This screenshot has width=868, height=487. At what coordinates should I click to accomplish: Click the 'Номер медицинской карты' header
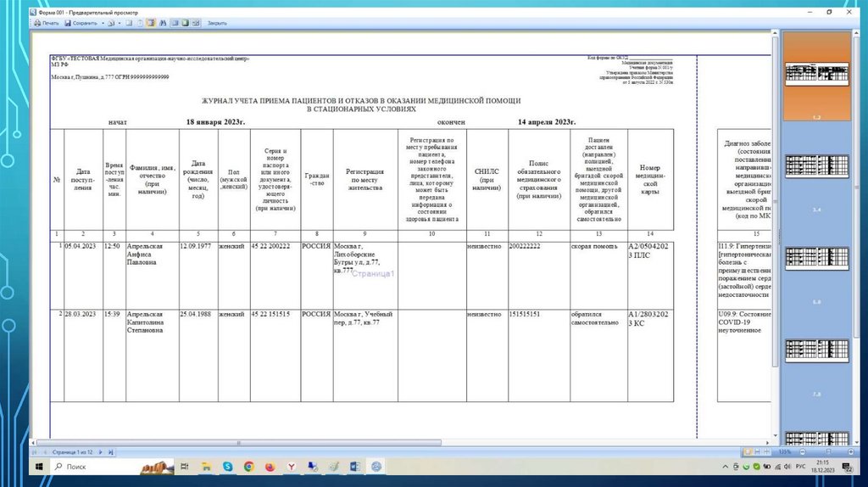pos(650,180)
